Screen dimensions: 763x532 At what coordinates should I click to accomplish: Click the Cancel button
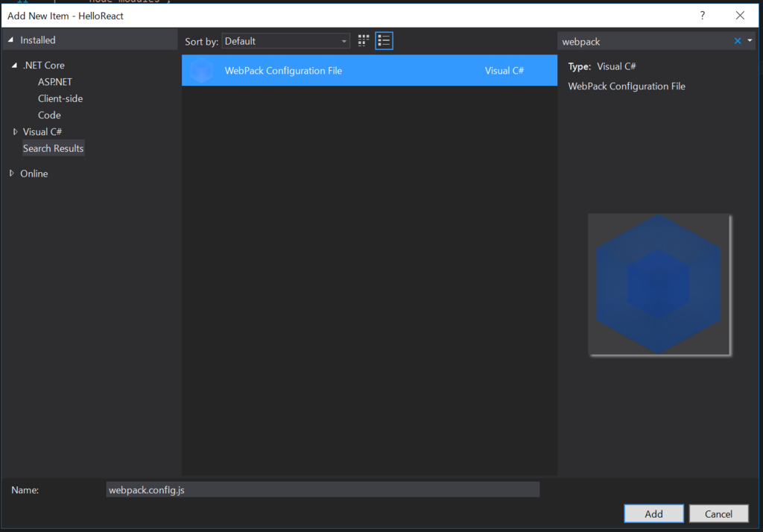pyautogui.click(x=718, y=514)
